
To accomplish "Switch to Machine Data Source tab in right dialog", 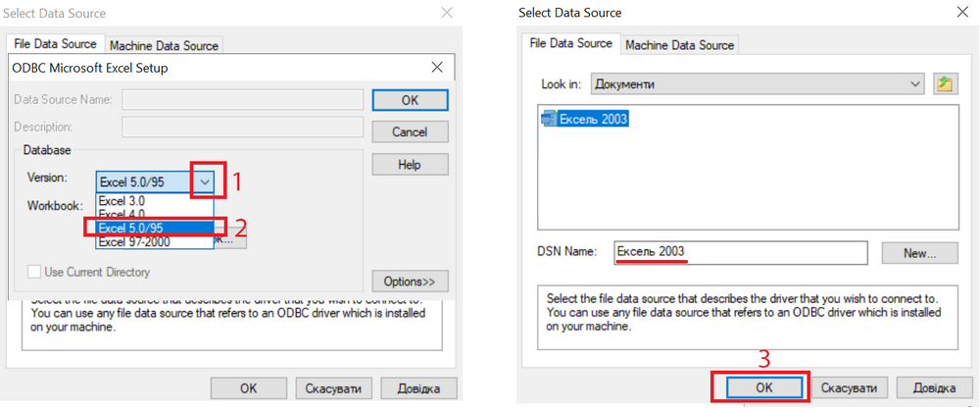I will coord(679,45).
